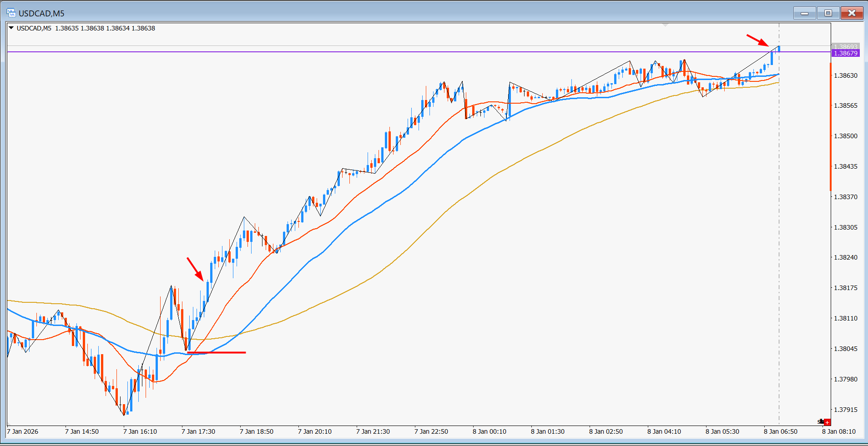Viewport: 868px width, 446px height.
Task: Select the red arrow near 17:30 candles
Action: pyautogui.click(x=195, y=269)
